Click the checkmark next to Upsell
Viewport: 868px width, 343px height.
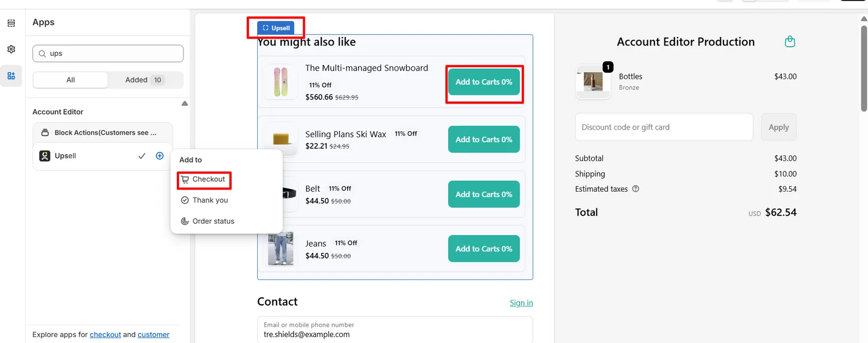tap(142, 156)
